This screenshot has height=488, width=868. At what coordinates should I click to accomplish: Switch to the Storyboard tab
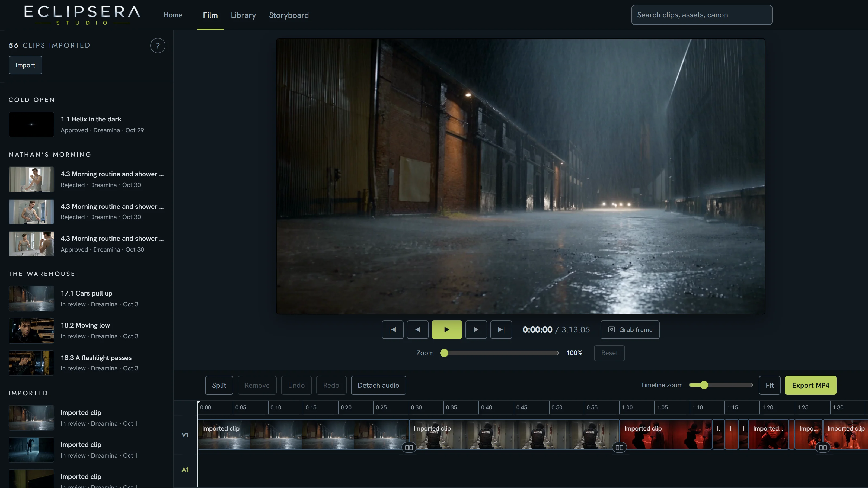289,15
